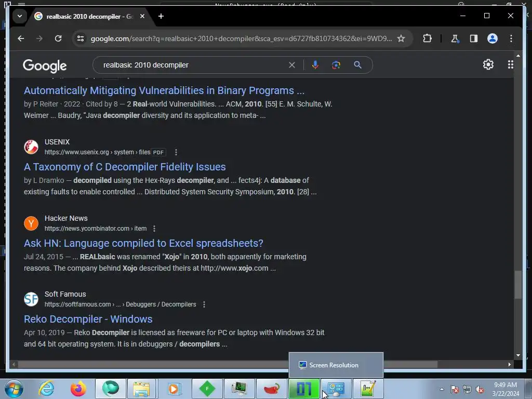Click the vertical scrollbar thumb
The width and height of the screenshot is (532, 399).
tap(518, 284)
